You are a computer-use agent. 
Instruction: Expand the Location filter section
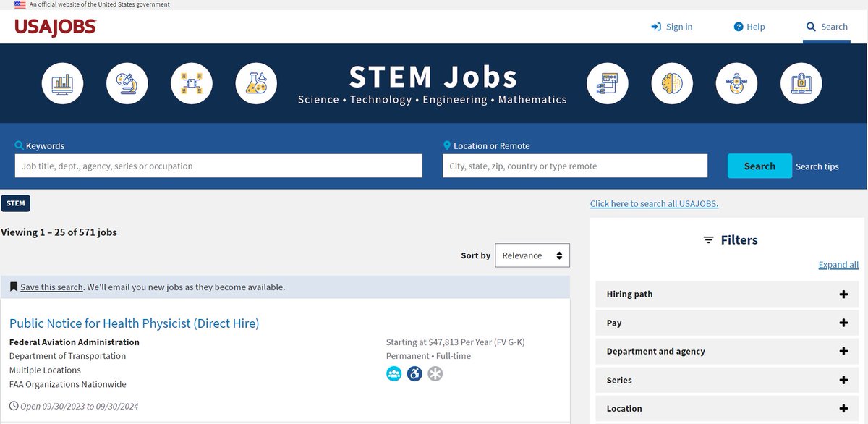tap(727, 409)
